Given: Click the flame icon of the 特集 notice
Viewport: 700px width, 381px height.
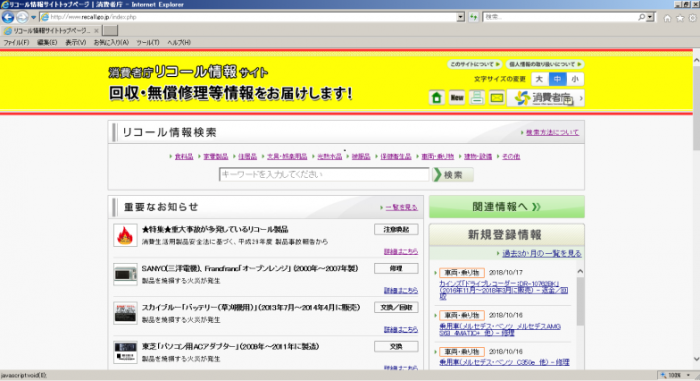Looking at the screenshot, I should click(125, 235).
